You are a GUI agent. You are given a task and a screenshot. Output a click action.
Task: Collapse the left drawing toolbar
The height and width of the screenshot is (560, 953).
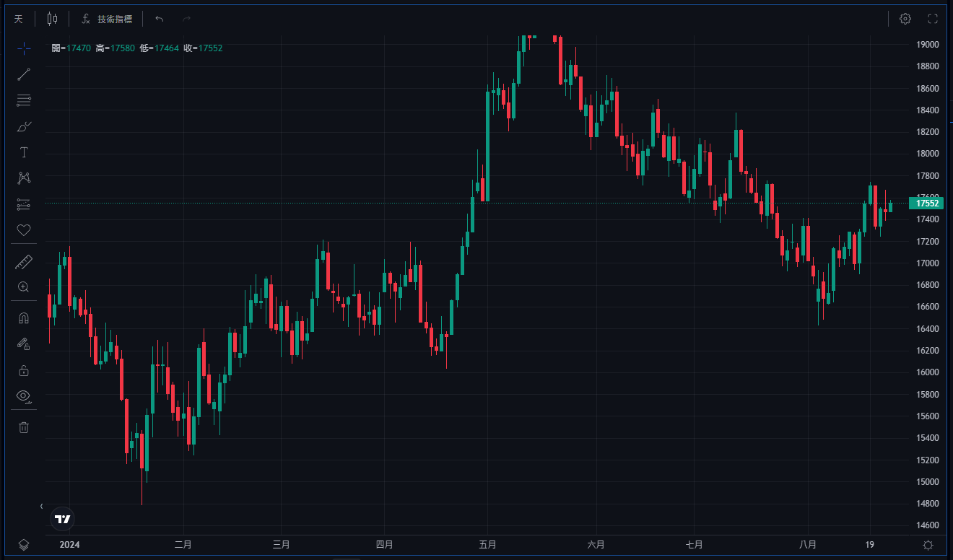tap(41, 507)
